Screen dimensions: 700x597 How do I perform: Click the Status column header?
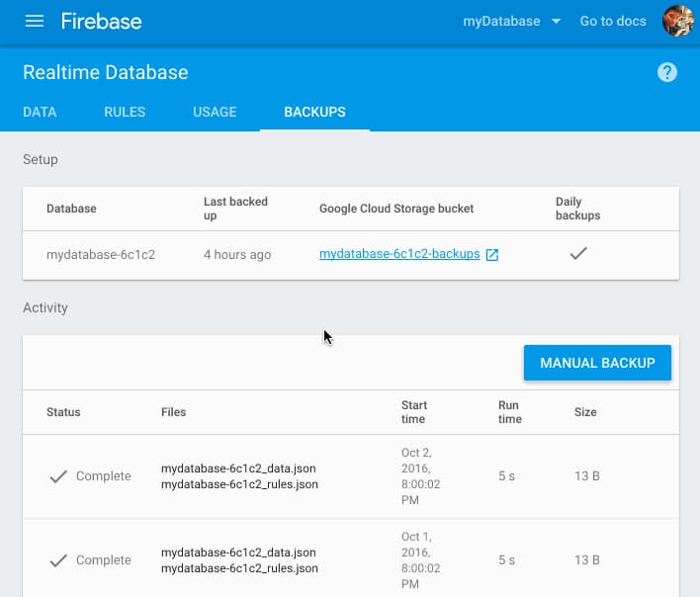[63, 412]
